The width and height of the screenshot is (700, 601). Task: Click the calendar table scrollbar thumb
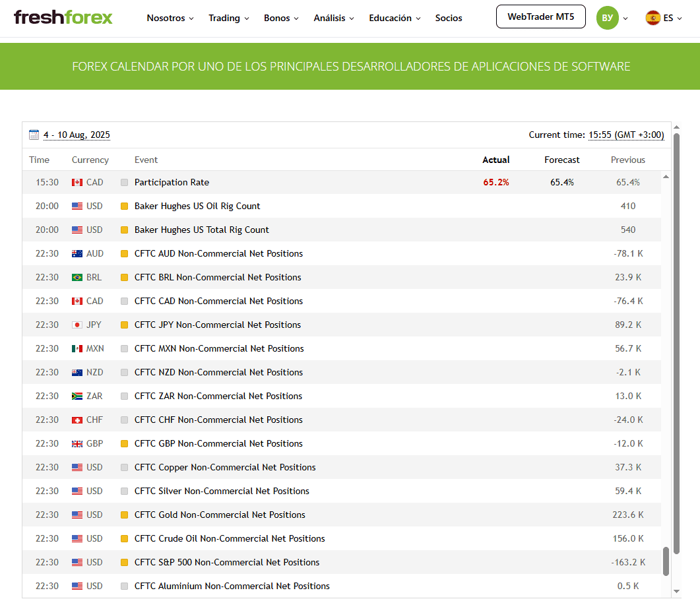coord(666,561)
